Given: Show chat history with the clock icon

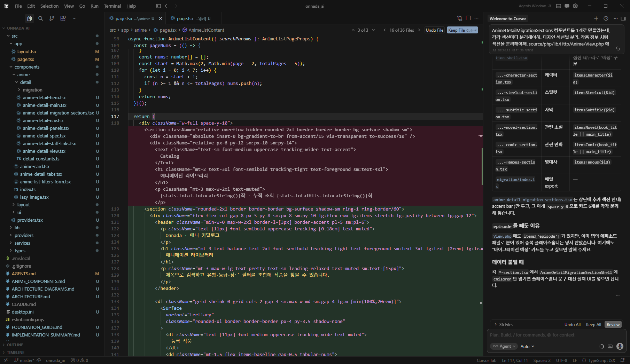Looking at the screenshot, I should tap(606, 18).
